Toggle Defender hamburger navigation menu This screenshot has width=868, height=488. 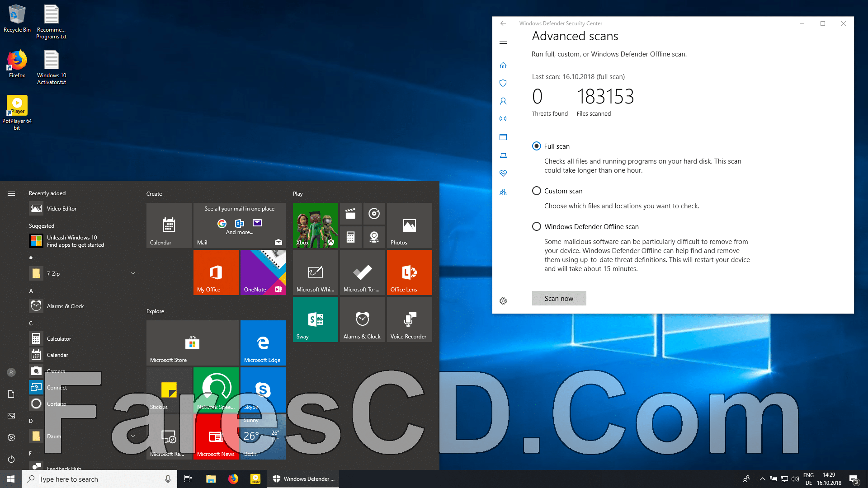coord(503,42)
